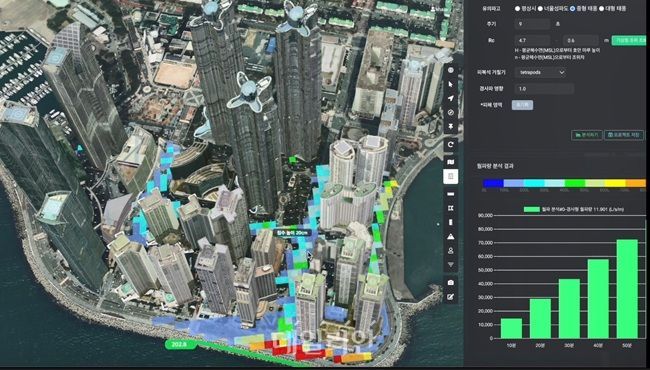The image size is (650, 370).
Task: Take a screenshot with the camera icon
Action: (451, 283)
